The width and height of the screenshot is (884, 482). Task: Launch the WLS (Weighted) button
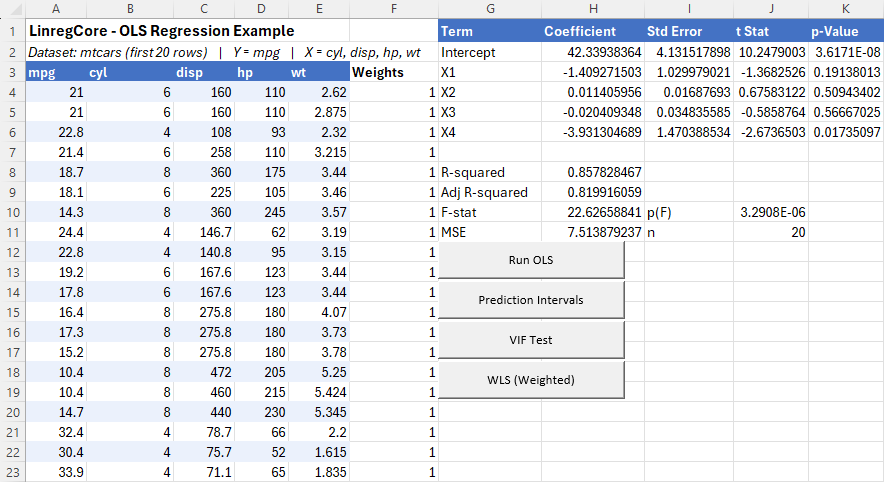coord(531,380)
